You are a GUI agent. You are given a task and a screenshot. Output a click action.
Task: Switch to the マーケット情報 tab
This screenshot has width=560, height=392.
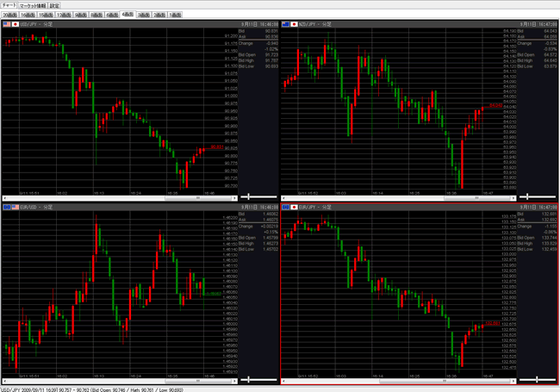coord(33,5)
